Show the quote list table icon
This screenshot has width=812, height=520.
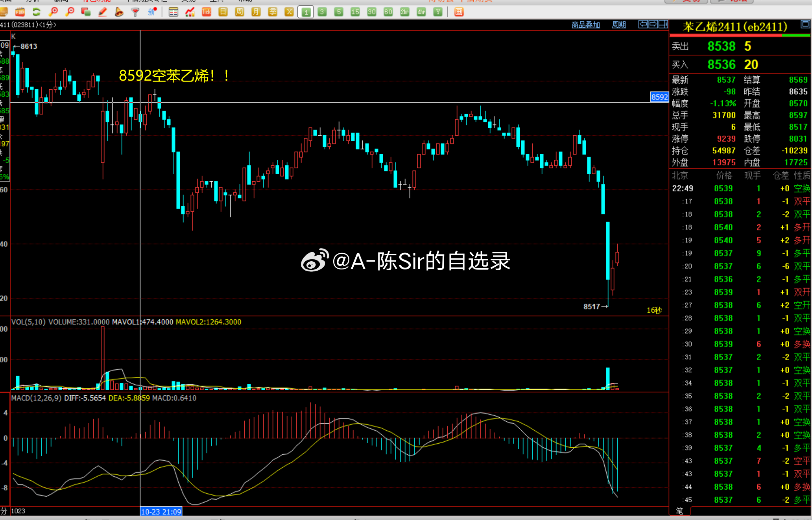coord(173,12)
